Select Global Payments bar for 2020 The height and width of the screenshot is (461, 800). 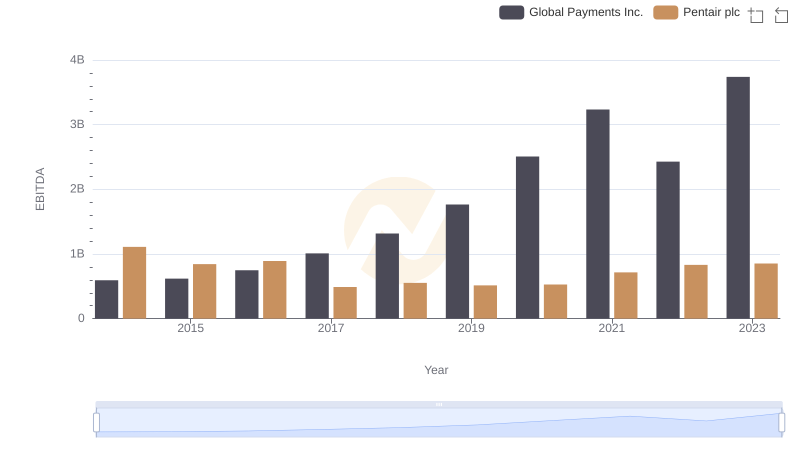[x=528, y=238]
